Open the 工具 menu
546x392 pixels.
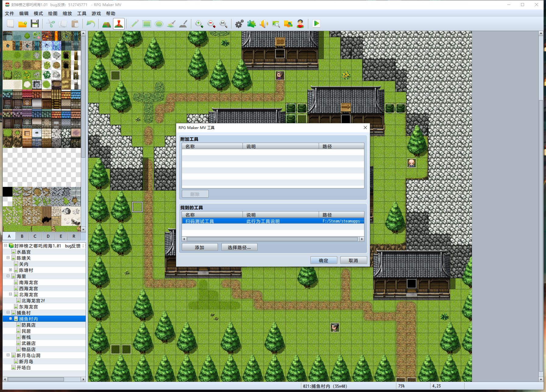[x=82, y=13]
